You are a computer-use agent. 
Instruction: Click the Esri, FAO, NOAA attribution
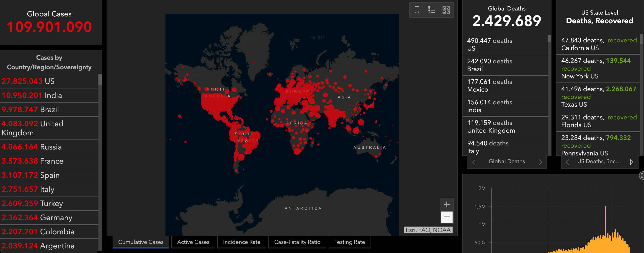pos(428,230)
